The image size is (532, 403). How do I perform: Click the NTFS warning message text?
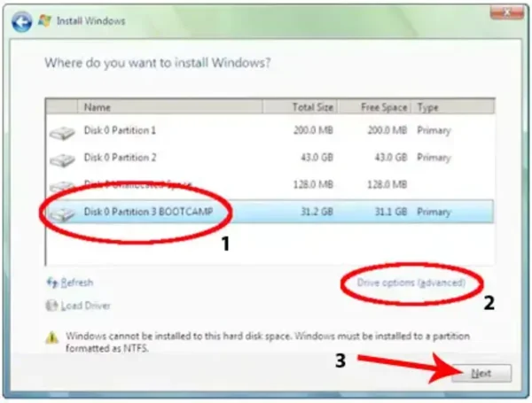pos(268,342)
